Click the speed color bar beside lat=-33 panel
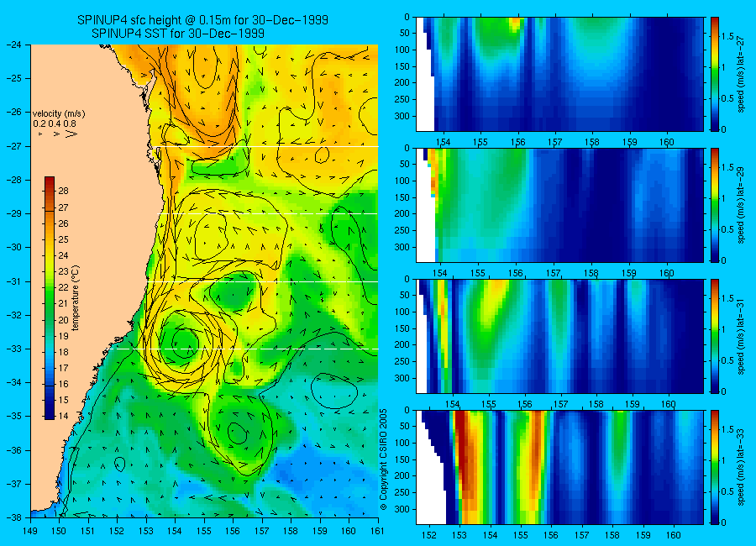756x546 pixels. [x=715, y=467]
